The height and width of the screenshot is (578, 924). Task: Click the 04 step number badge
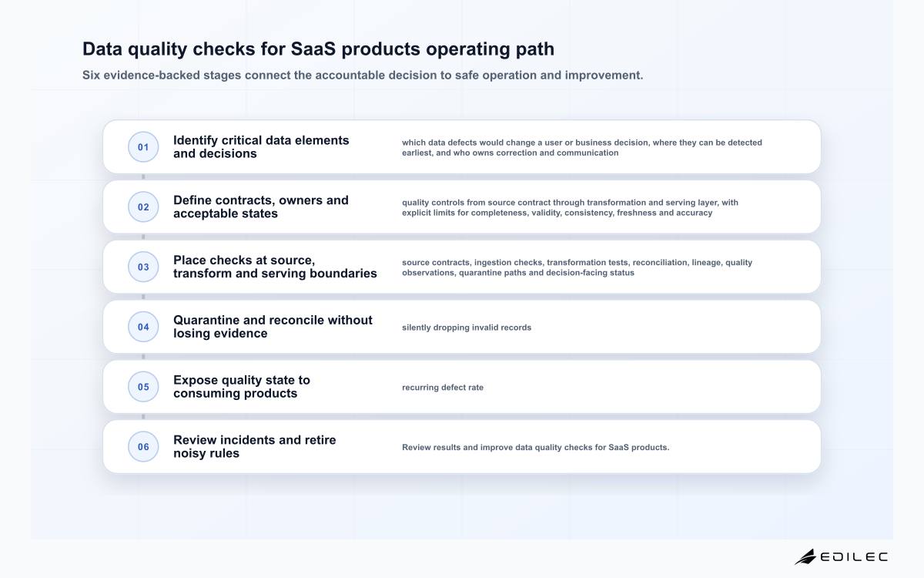tap(143, 327)
